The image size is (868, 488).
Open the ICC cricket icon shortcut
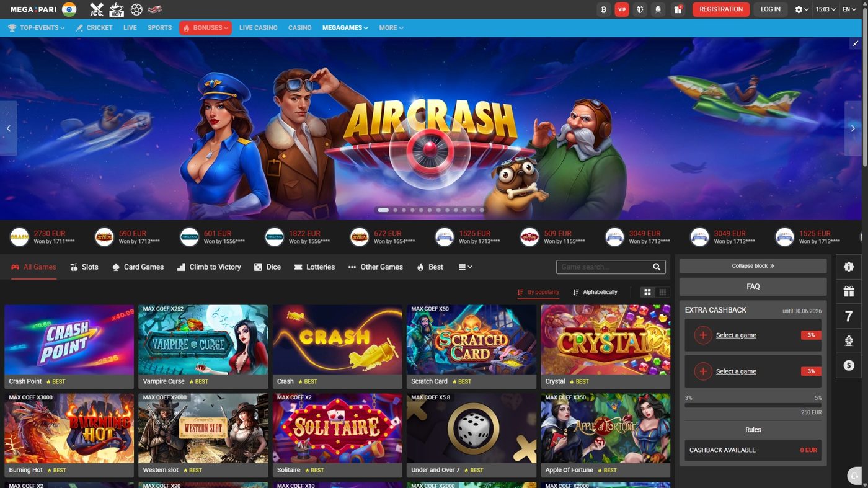coord(97,9)
